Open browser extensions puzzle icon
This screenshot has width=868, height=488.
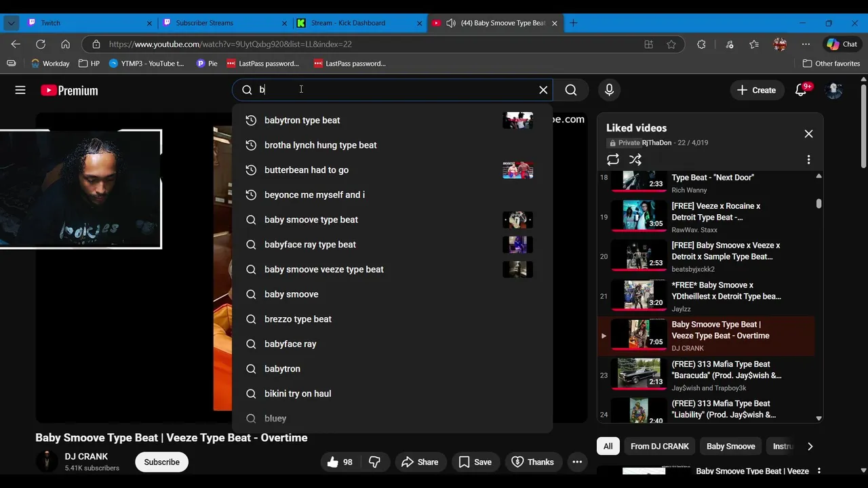[701, 44]
